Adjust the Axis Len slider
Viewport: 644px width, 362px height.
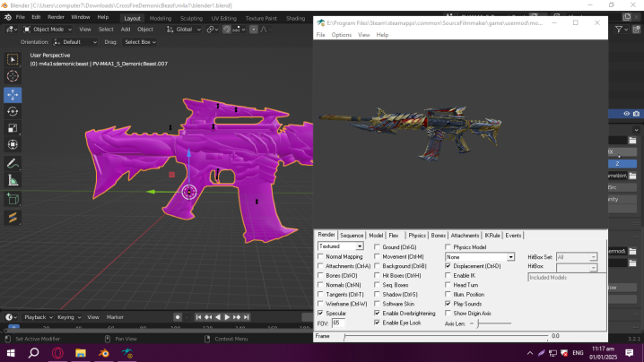pyautogui.click(x=480, y=323)
